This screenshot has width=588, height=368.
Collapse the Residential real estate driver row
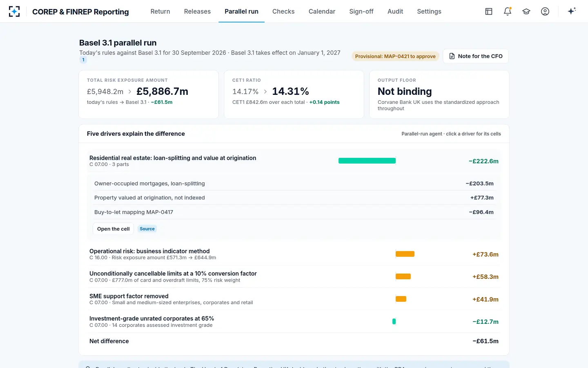click(x=294, y=161)
